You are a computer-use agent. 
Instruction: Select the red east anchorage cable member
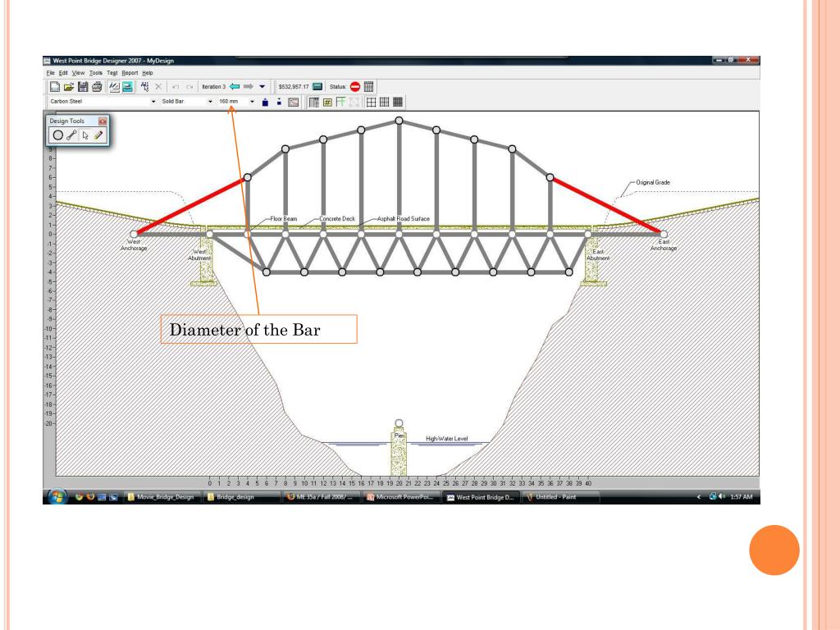point(606,205)
